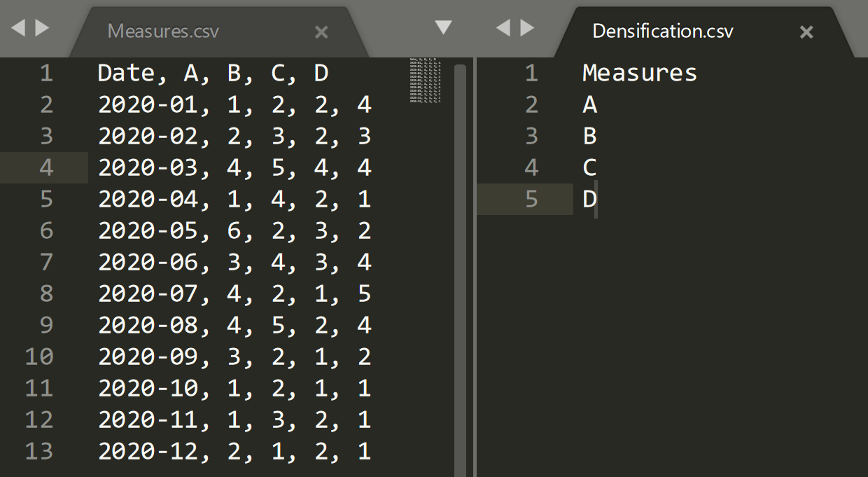Close the Measures.csv tab

pos(321,32)
